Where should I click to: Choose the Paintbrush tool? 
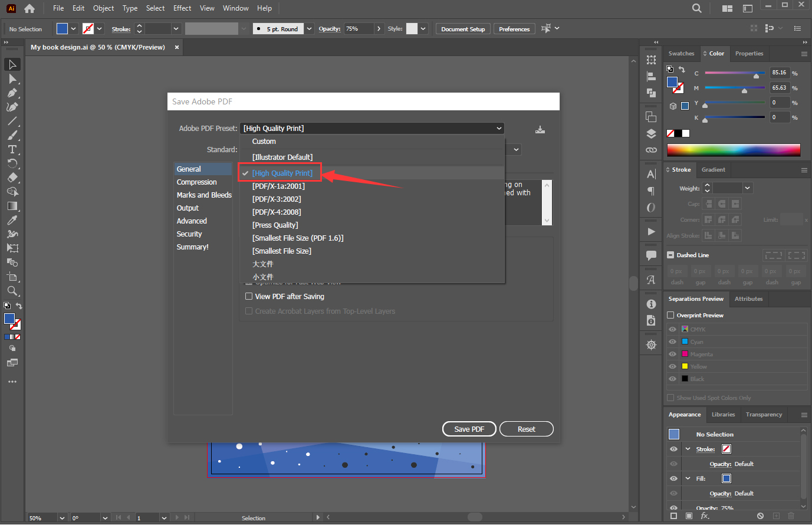(12, 135)
